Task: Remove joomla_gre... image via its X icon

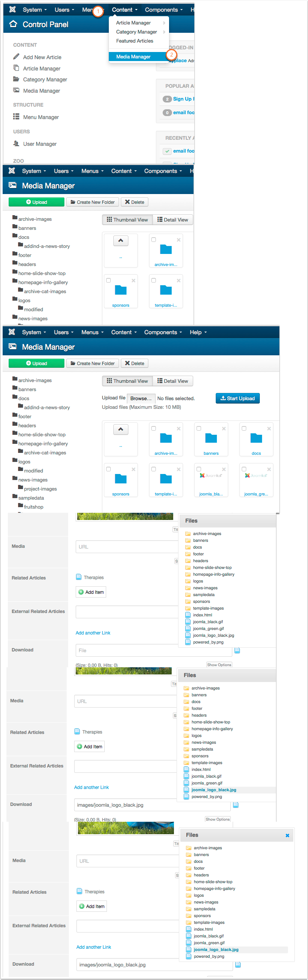Action: (269, 469)
